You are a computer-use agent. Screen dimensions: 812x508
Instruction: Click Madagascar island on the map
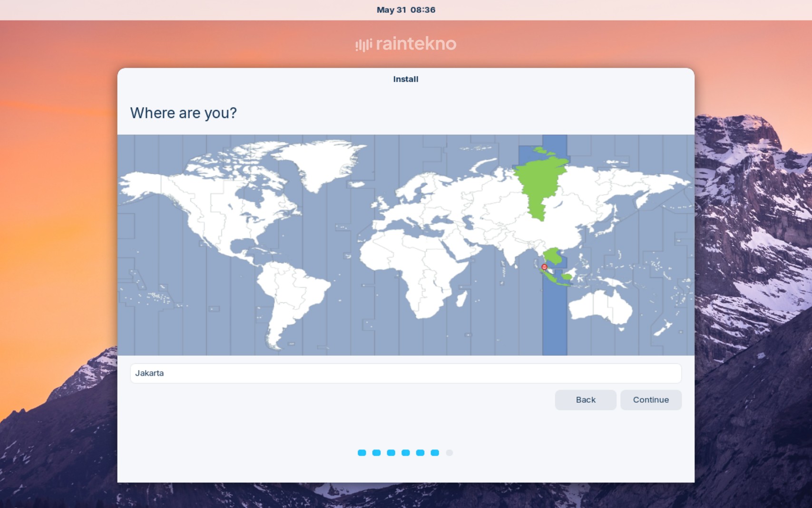pyautogui.click(x=461, y=299)
